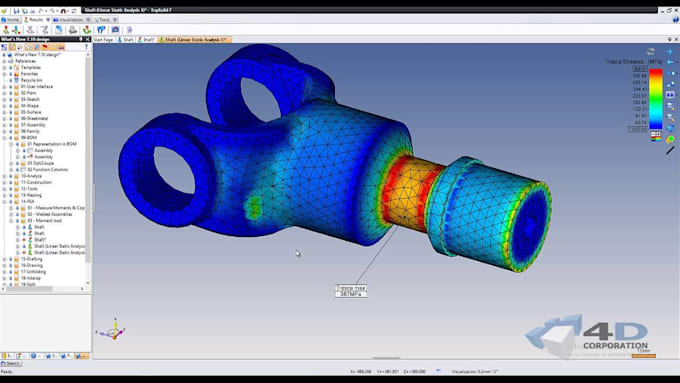Click the project tree horizontal scrollbar
This screenshot has width=680, height=383.
(x=29, y=288)
